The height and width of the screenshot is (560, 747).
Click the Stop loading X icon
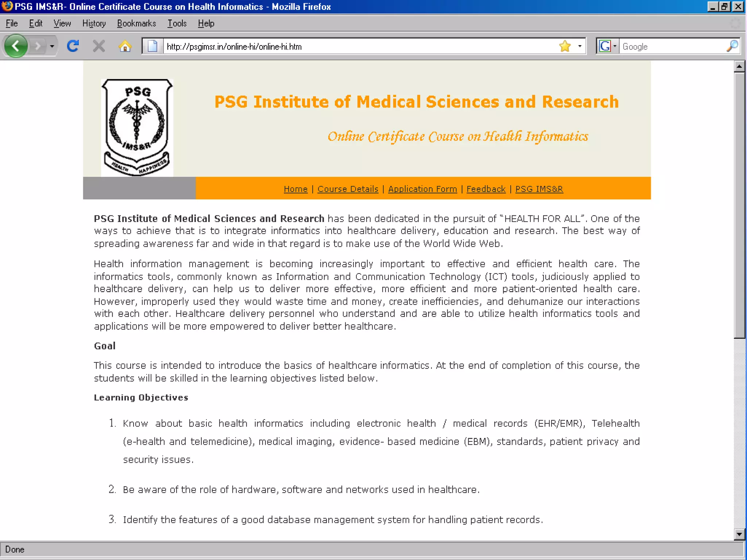tap(99, 46)
